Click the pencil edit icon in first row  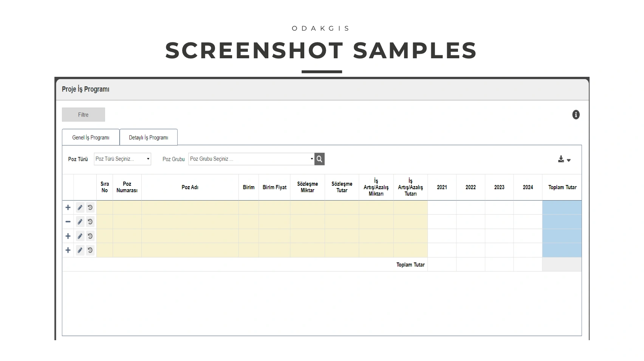[x=80, y=207]
